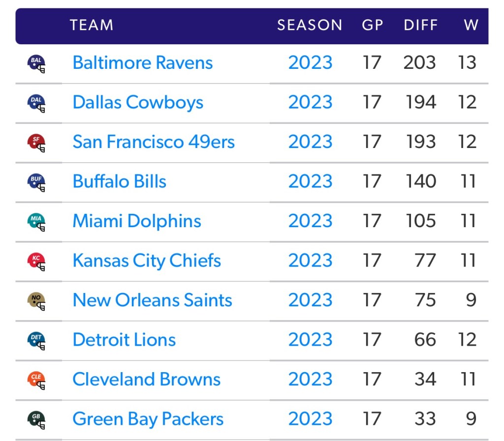Sort by the TEAM column header
Image resolution: width=504 pixels, height=441 pixels.
[x=92, y=25]
